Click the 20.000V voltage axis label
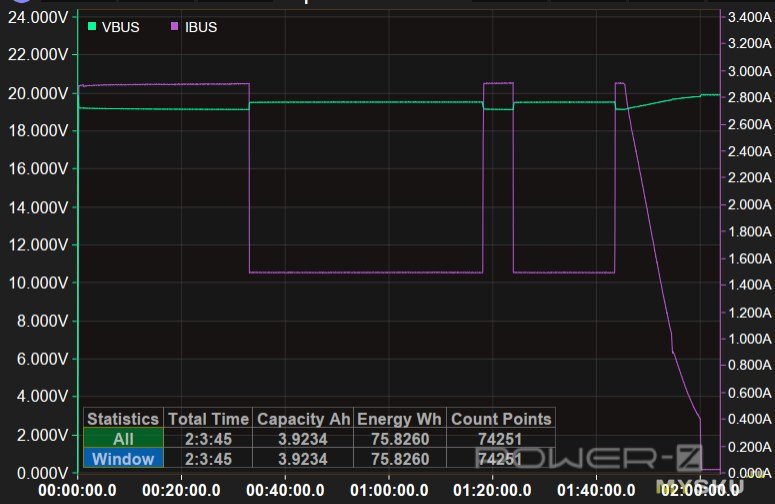The height and width of the screenshot is (504, 775). (x=38, y=93)
